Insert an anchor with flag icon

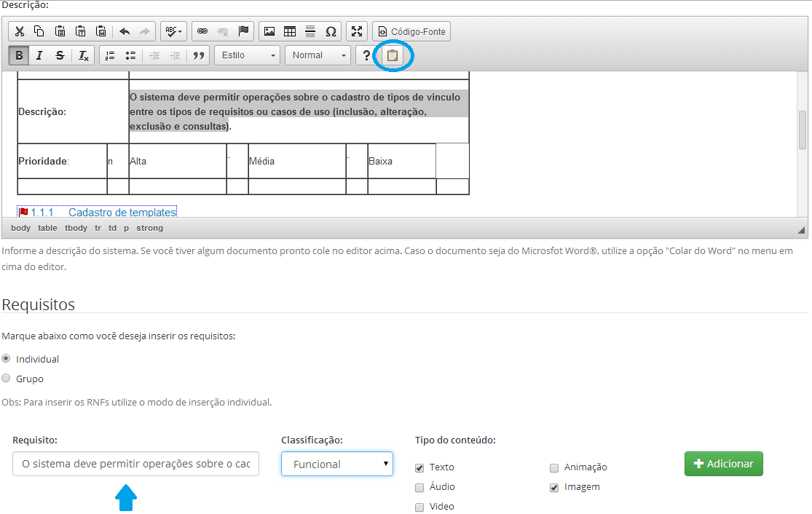(243, 31)
